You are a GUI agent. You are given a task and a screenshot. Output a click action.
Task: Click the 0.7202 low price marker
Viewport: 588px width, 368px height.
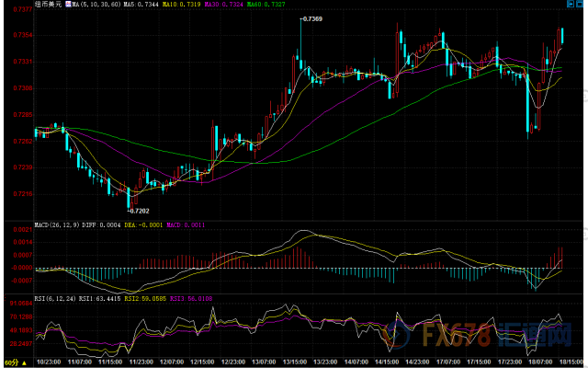click(x=138, y=211)
